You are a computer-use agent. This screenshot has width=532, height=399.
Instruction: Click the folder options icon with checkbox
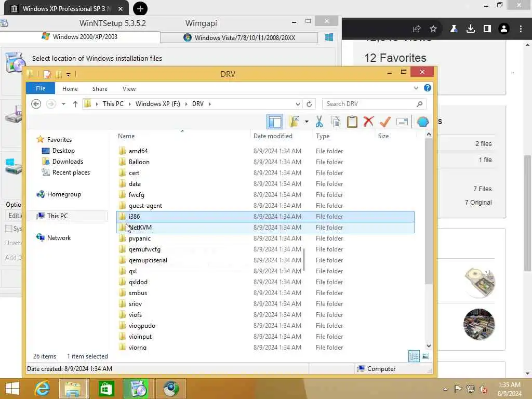tap(294, 122)
